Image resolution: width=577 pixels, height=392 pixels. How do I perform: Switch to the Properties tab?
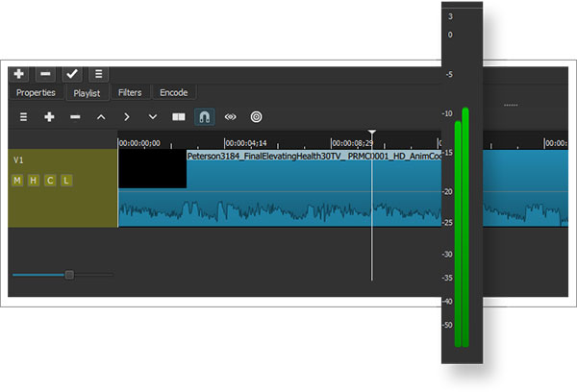click(36, 92)
